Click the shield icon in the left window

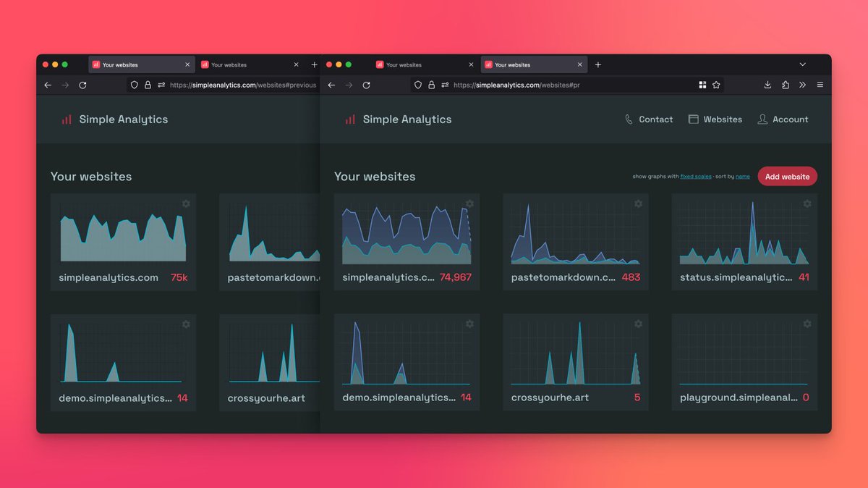pyautogui.click(x=134, y=85)
